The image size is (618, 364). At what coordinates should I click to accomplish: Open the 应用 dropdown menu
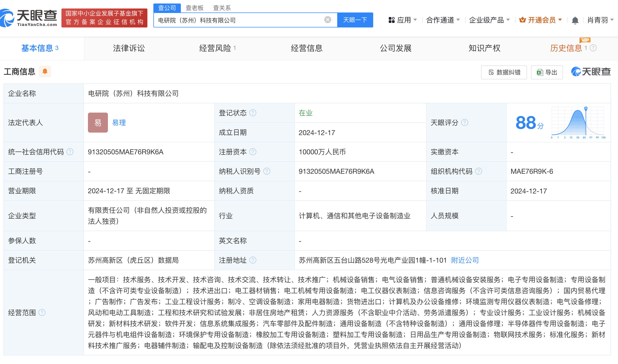(x=403, y=20)
